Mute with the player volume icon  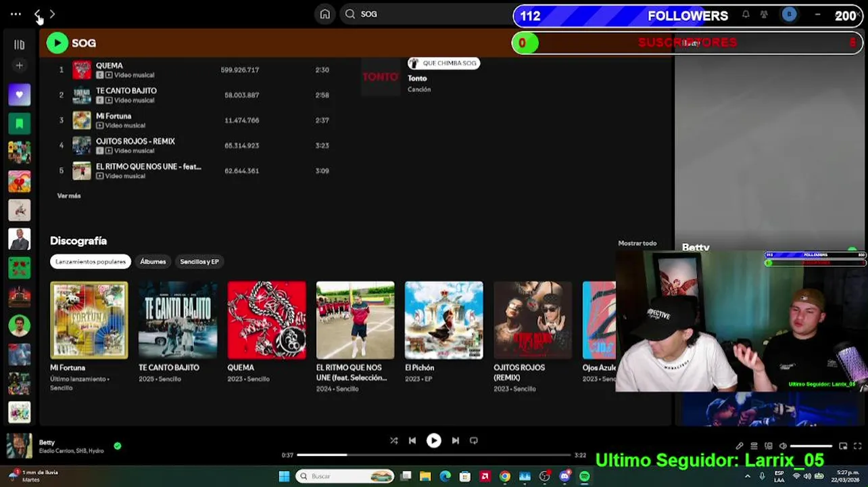(783, 446)
